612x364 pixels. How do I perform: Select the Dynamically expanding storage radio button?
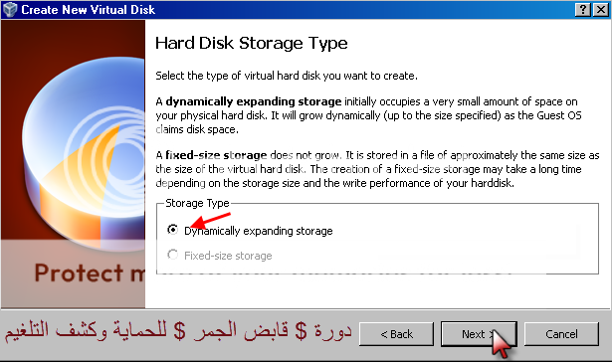[172, 230]
